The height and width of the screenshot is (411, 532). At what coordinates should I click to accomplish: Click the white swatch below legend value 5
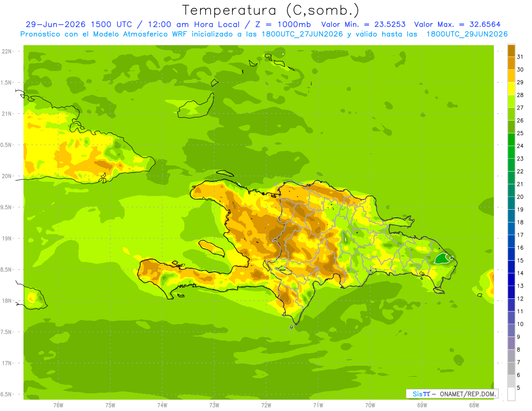[x=511, y=394]
